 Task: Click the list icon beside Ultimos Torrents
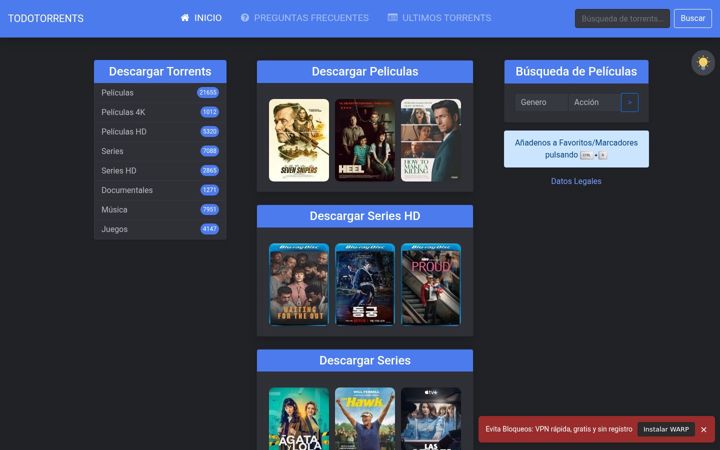tap(393, 17)
